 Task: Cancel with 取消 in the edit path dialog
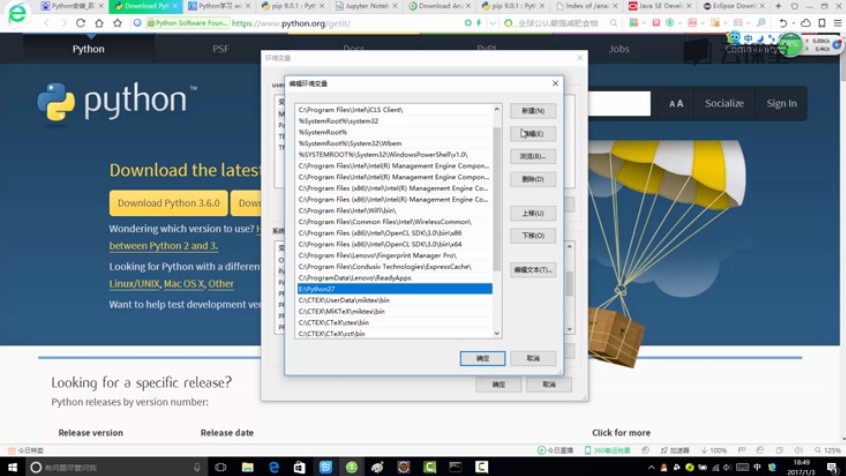533,358
